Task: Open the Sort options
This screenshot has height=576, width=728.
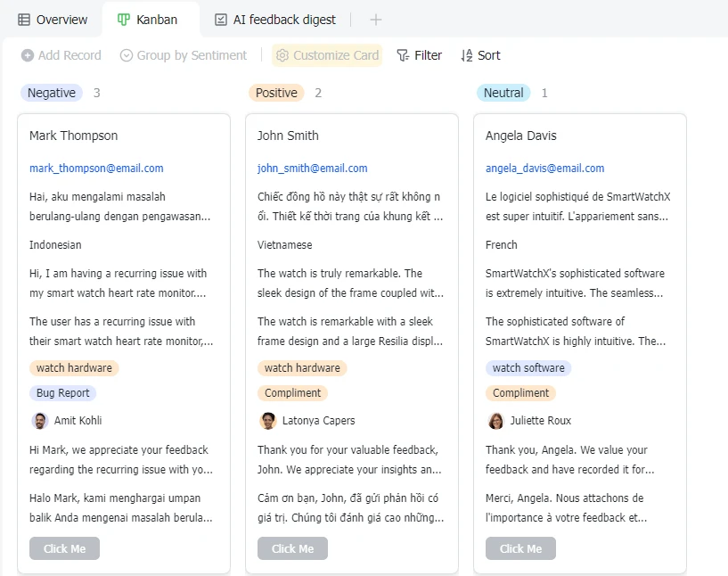Action: (480, 55)
